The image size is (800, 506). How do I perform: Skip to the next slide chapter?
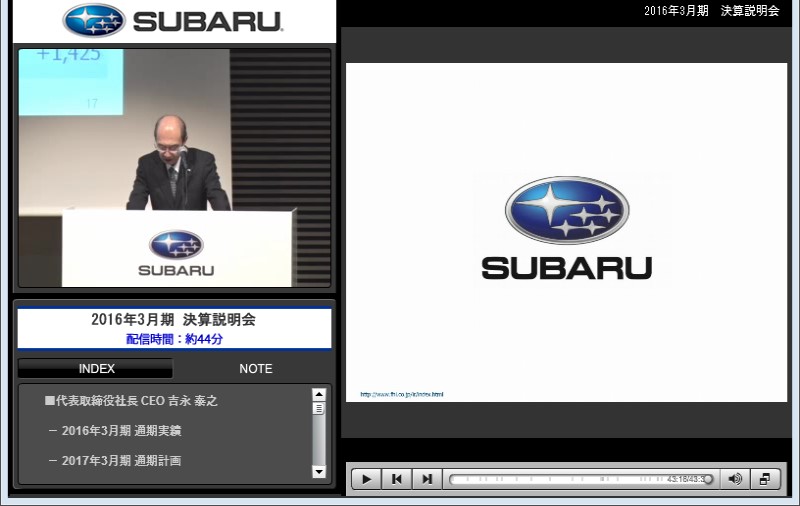click(x=427, y=479)
